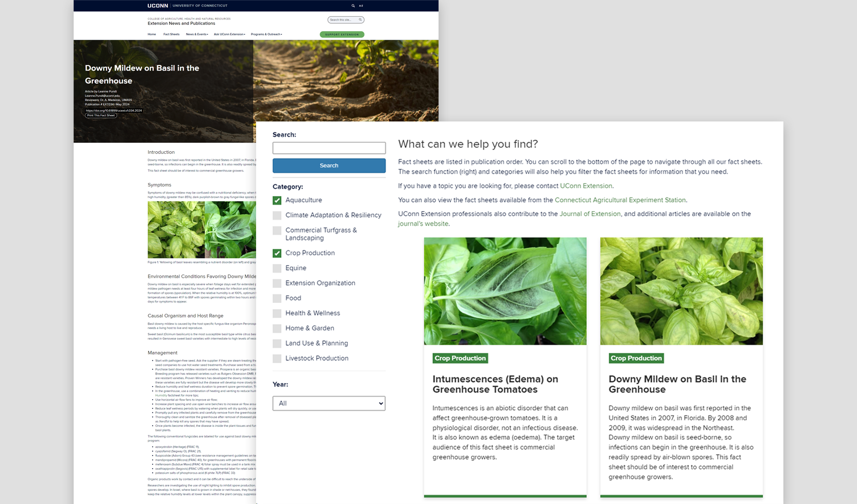Click the blue Search button

coord(329,165)
